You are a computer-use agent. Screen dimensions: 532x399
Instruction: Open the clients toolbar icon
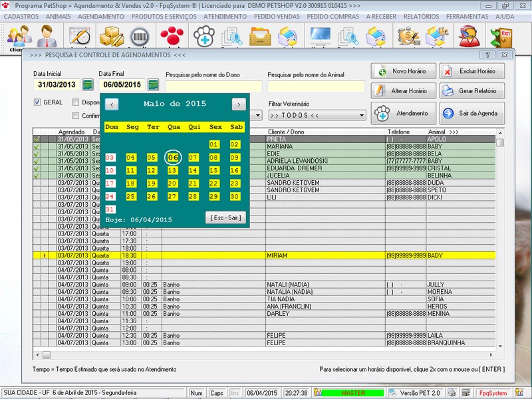(x=19, y=36)
